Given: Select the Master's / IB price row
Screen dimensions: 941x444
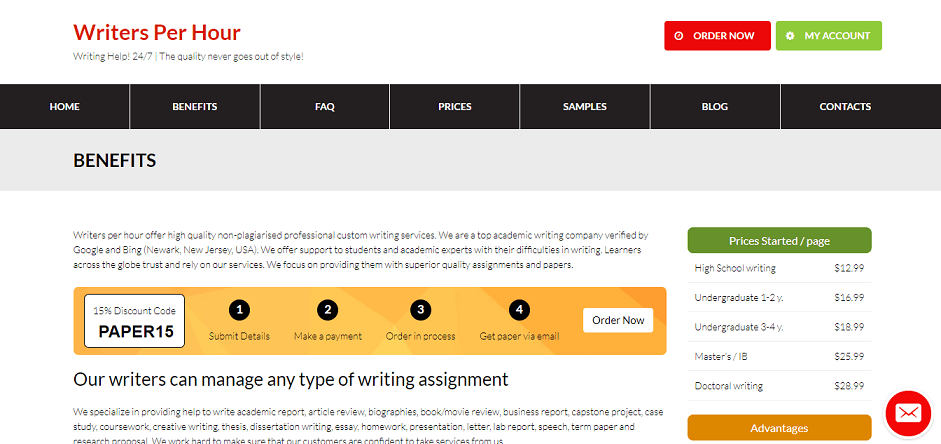Looking at the screenshot, I should (x=780, y=356).
